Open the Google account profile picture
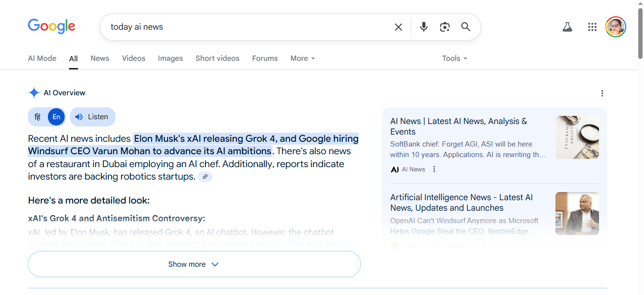The height and width of the screenshot is (295, 644). click(x=616, y=27)
